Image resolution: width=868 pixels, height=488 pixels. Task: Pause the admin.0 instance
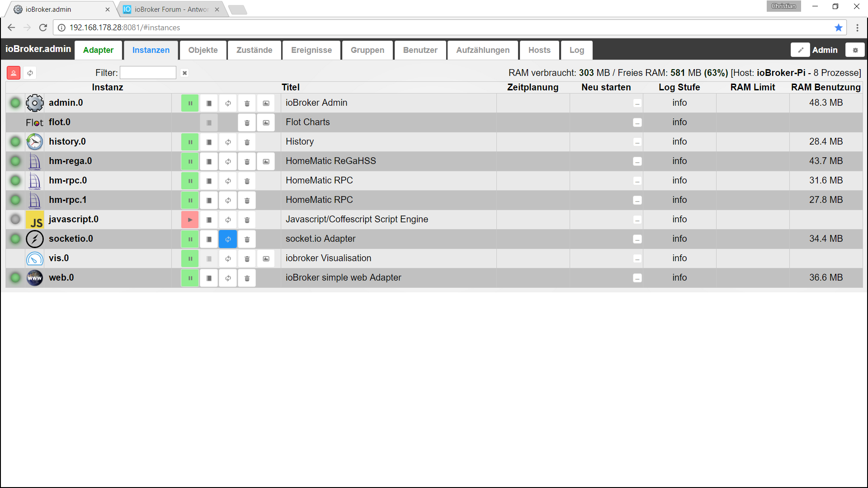coord(190,103)
